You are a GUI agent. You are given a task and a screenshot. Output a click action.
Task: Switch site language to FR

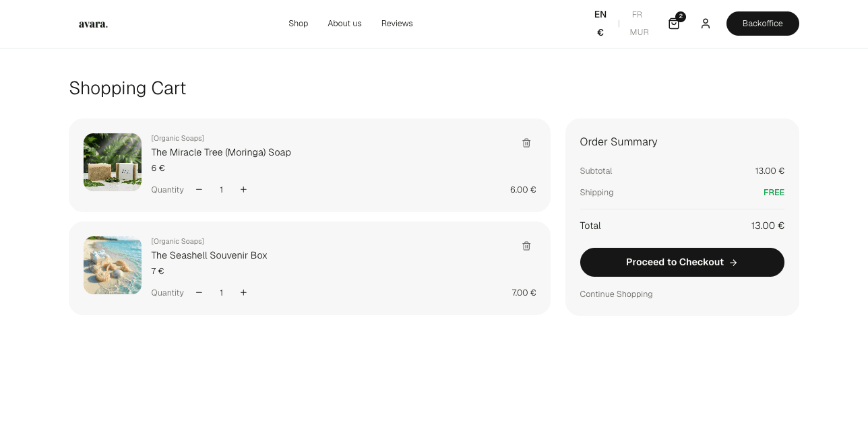coord(637,14)
